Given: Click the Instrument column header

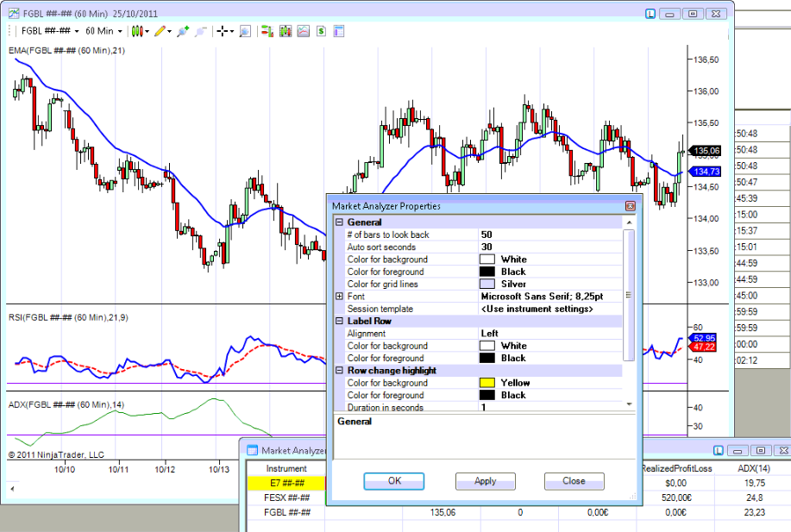Looking at the screenshot, I should pyautogui.click(x=286, y=468).
